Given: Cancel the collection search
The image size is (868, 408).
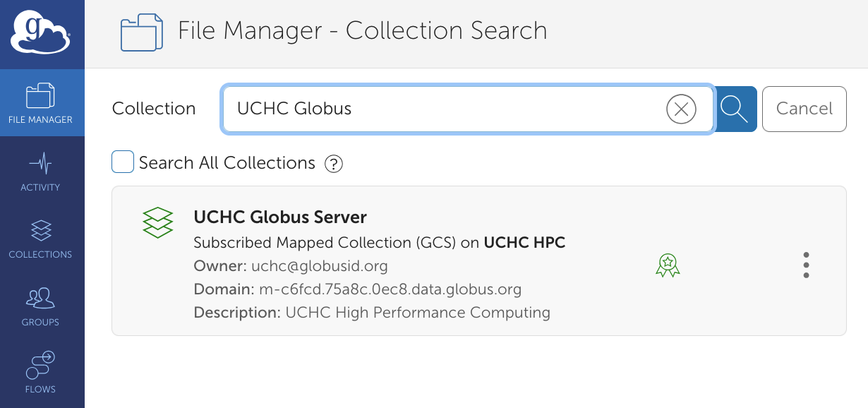Looking at the screenshot, I should [804, 109].
